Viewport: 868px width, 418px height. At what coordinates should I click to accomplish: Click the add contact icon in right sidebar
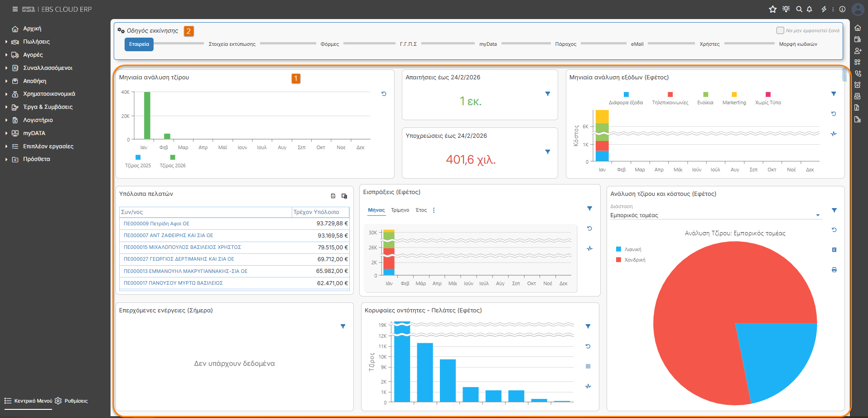pyautogui.click(x=858, y=51)
